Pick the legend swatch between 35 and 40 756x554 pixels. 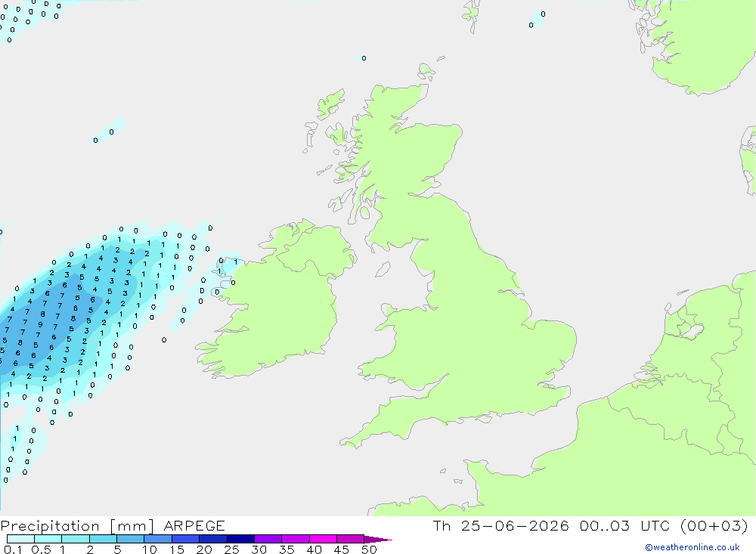[295, 539]
